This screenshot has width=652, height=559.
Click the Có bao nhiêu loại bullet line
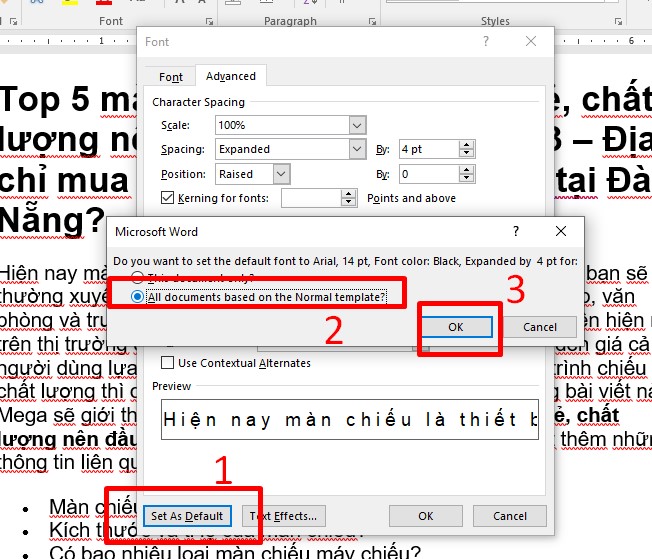tap(235, 552)
